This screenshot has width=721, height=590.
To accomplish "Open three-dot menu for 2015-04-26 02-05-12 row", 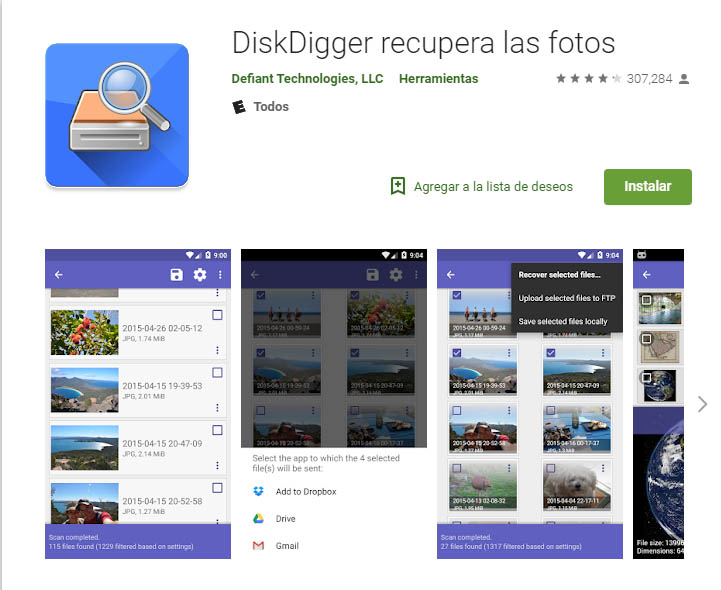I will click(x=217, y=350).
